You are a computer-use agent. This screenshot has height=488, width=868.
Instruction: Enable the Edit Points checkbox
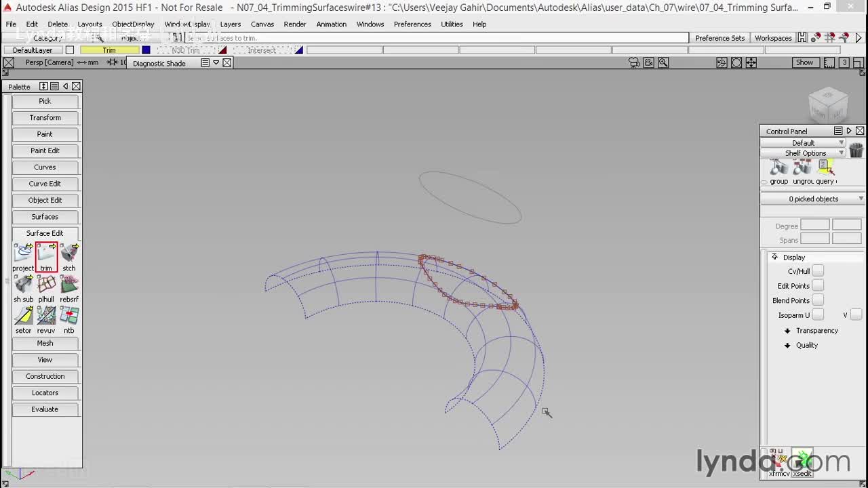click(x=818, y=286)
